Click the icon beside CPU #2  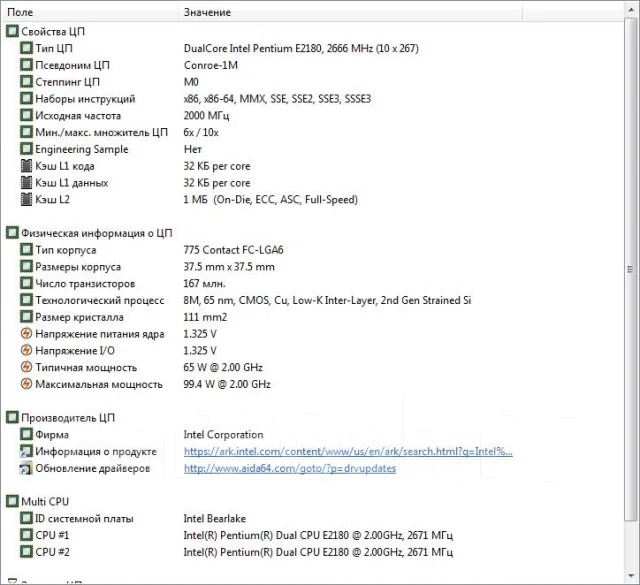pyautogui.click(x=26, y=552)
